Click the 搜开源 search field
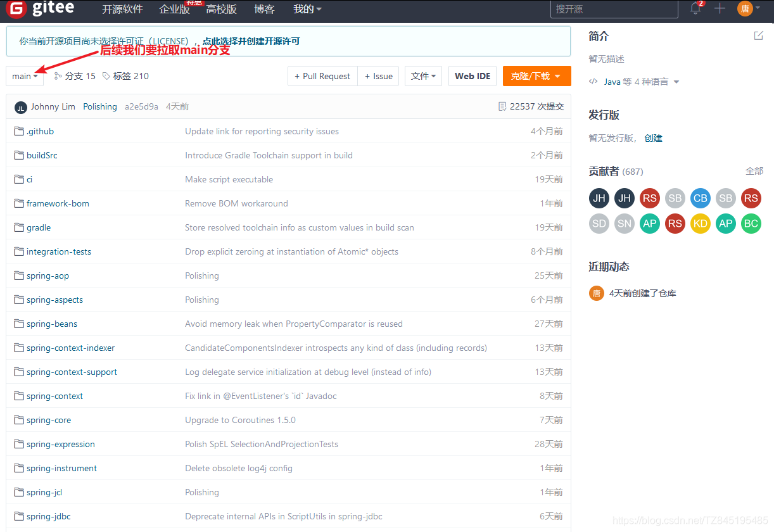Screen dimensions: 774x532 tap(614, 9)
